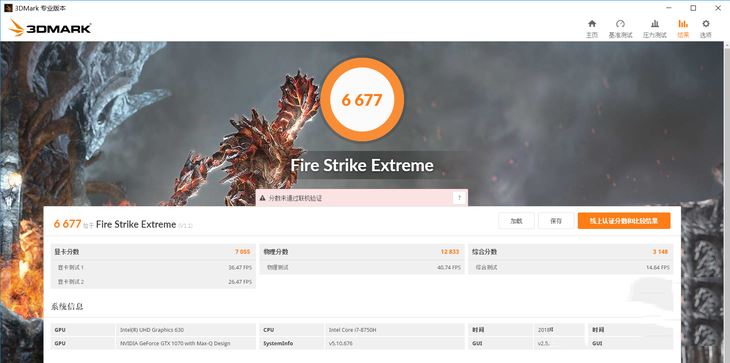Viewport: 730px width, 363px height.
Task: Click the Load (加载) button
Action: pos(516,221)
